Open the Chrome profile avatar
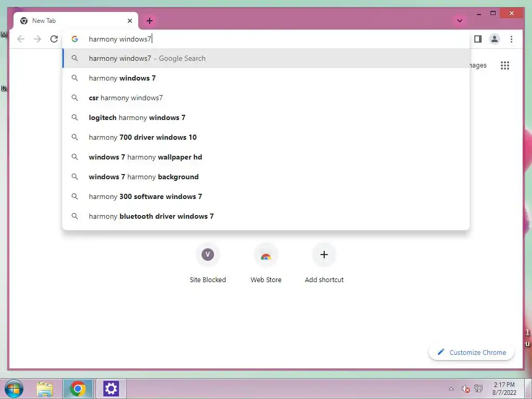The width and height of the screenshot is (532, 399). 495,39
